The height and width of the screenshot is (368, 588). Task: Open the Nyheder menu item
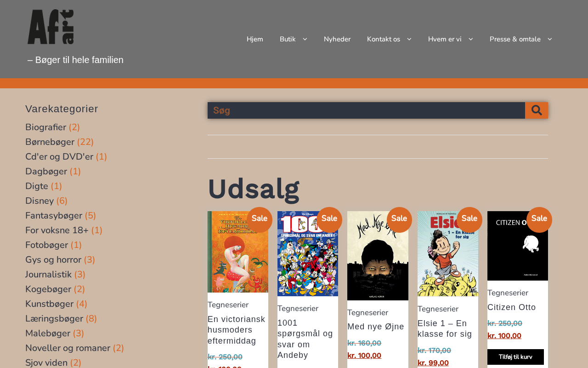(337, 39)
